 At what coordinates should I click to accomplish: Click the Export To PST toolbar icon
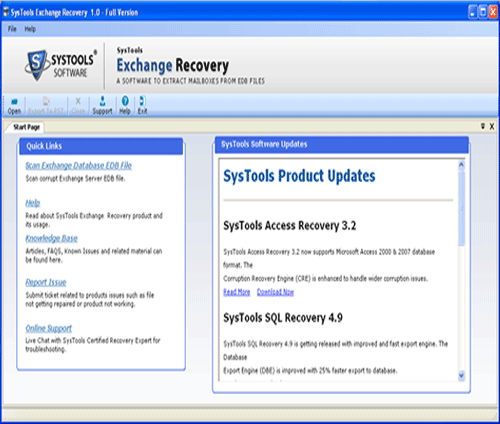(x=46, y=106)
